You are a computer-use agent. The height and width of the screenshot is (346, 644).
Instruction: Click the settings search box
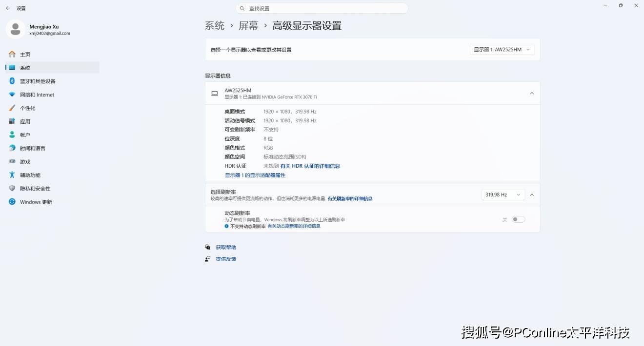322,8
